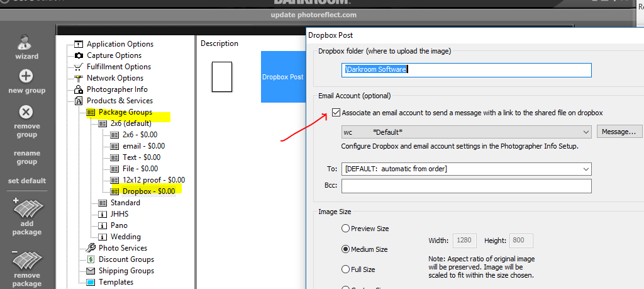Click the remove group X icon
Screen dimensions: 644x289
(26, 112)
